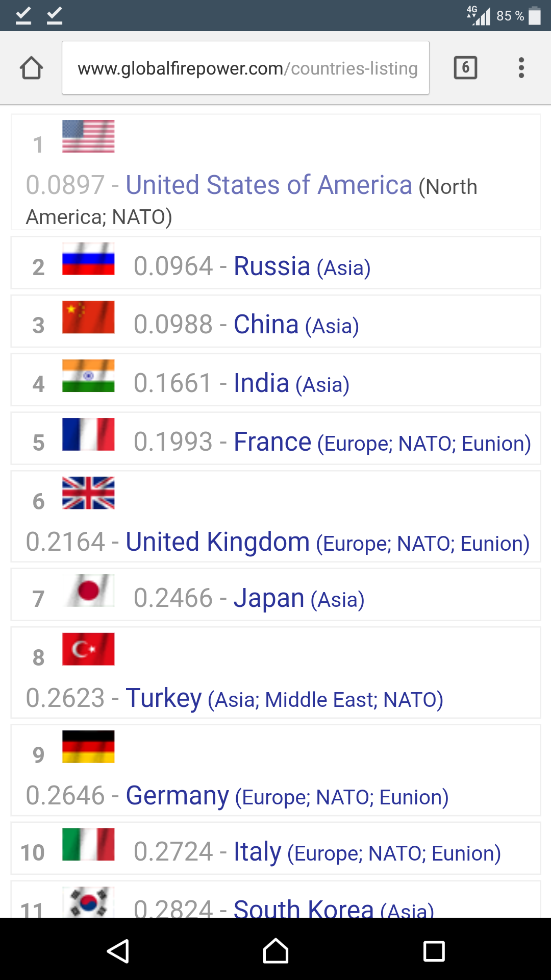
Task: Tap the China flag icon
Action: pyautogui.click(x=88, y=317)
